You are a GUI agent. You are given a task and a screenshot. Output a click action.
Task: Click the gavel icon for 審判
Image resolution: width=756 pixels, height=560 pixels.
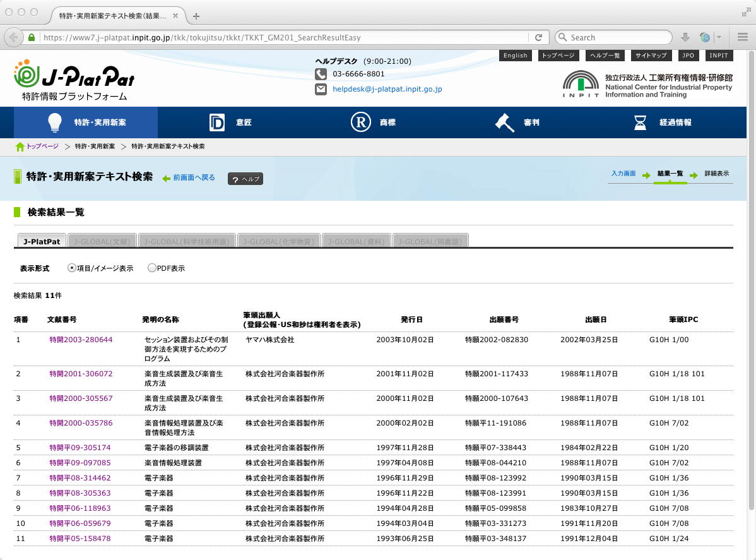click(505, 122)
